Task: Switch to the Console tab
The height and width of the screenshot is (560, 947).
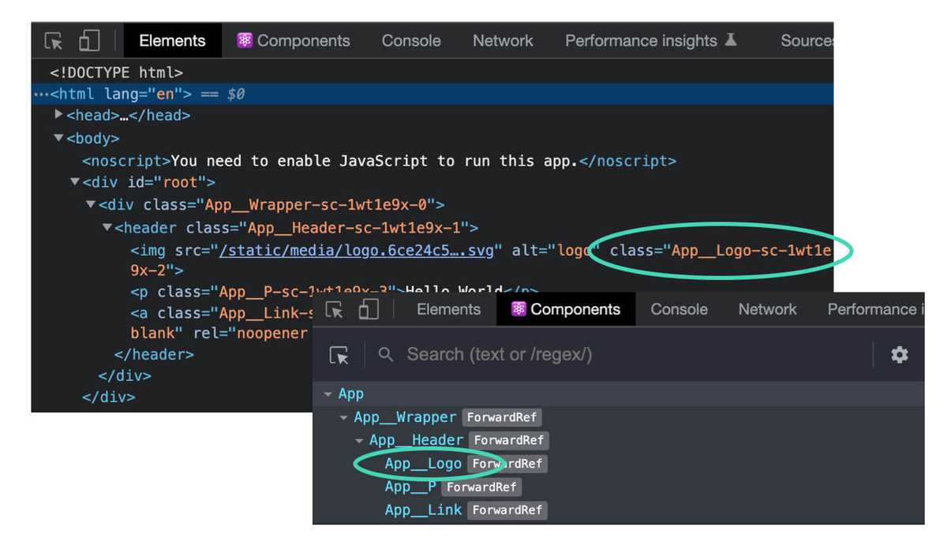Action: [x=410, y=40]
